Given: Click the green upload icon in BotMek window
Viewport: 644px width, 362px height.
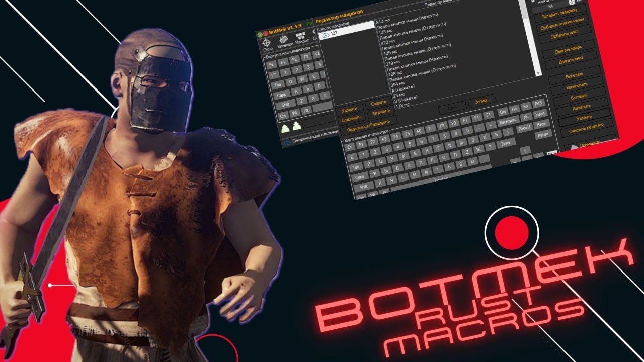Looking at the screenshot, I should pyautogui.click(x=286, y=129).
